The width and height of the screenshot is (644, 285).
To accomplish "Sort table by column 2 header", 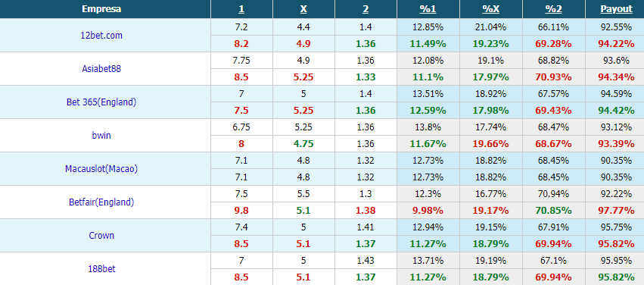I will click(366, 9).
